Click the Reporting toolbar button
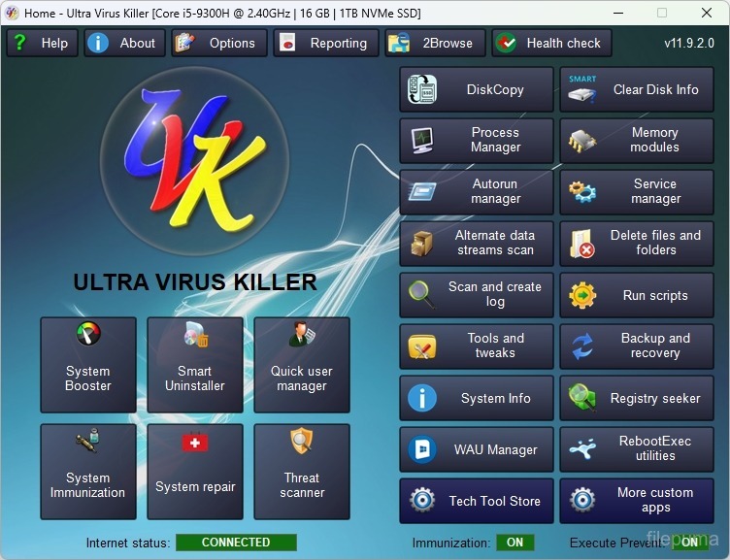 tap(325, 43)
